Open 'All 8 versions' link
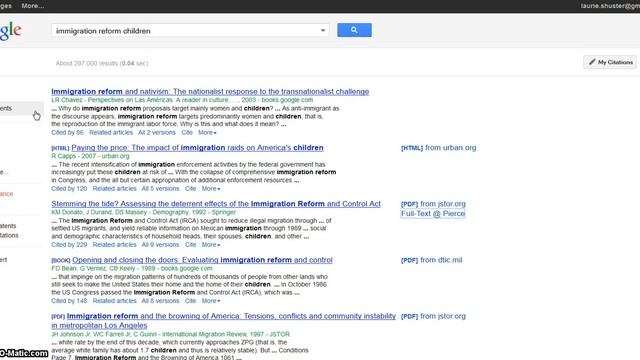Screen dimensions: 640x360 [x=160, y=301]
